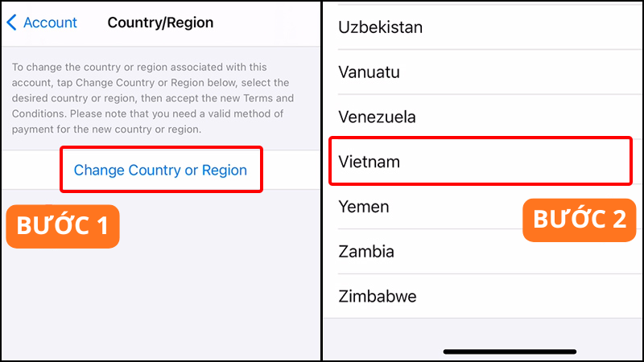Pick Zimbabwe from the country list
The width and height of the screenshot is (644, 362).
[378, 296]
